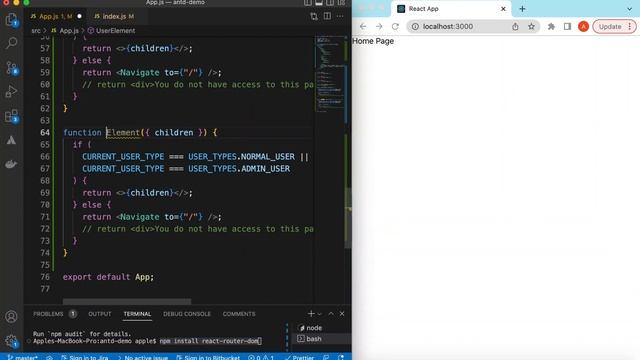This screenshot has height=360, width=640.
Task: Click the Open Changes compare icon
Action: point(314,16)
